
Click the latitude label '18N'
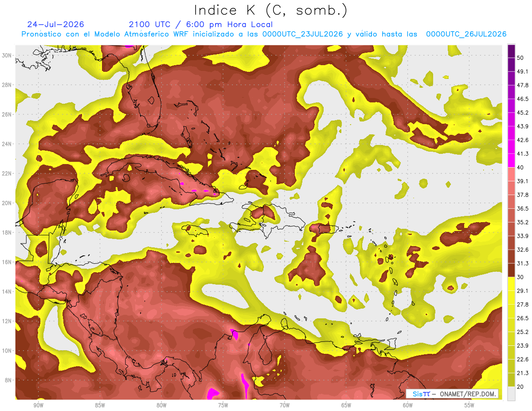coord(7,232)
